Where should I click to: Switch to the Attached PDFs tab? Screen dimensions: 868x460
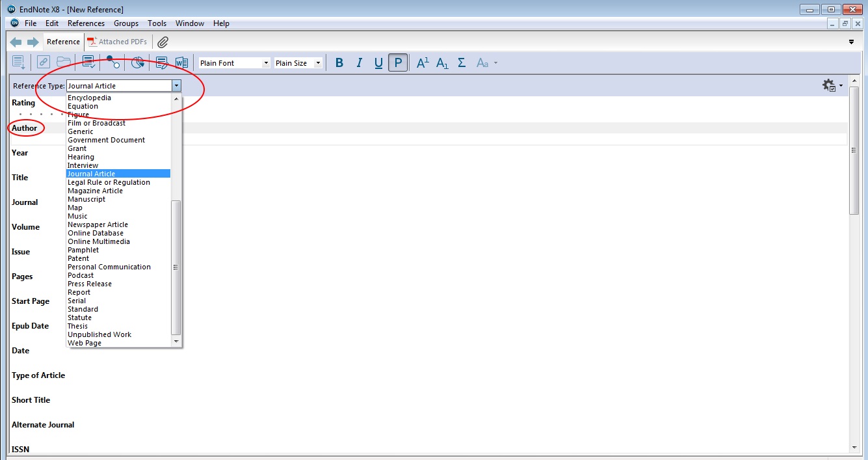[x=118, y=42]
